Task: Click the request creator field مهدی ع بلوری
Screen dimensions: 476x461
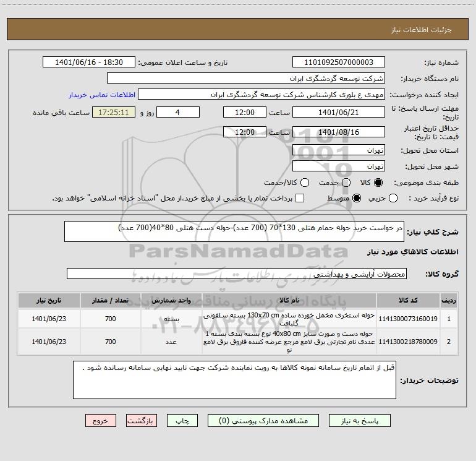Action: 261,95
